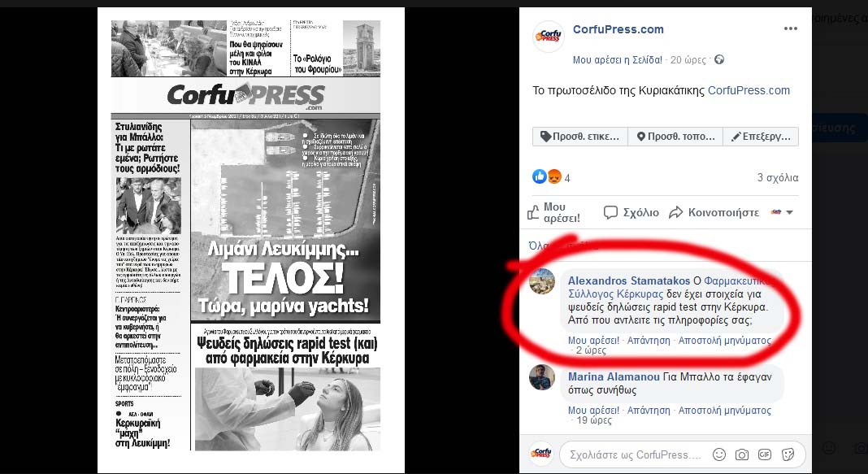This screenshot has height=474, width=868.
Task: Click the Σχολιάστε ως CorfuPress comment field
Action: point(636,454)
